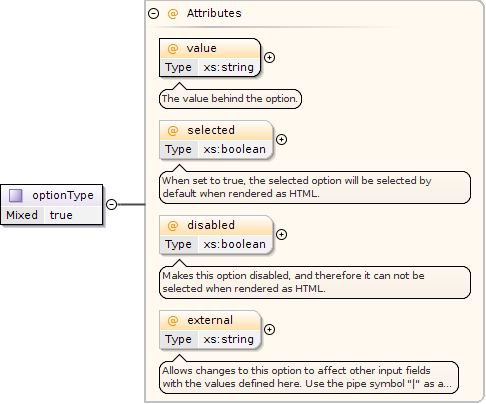486x404 pixels.
Task: Expand the selected attribute with plus circle
Action: 282,140
